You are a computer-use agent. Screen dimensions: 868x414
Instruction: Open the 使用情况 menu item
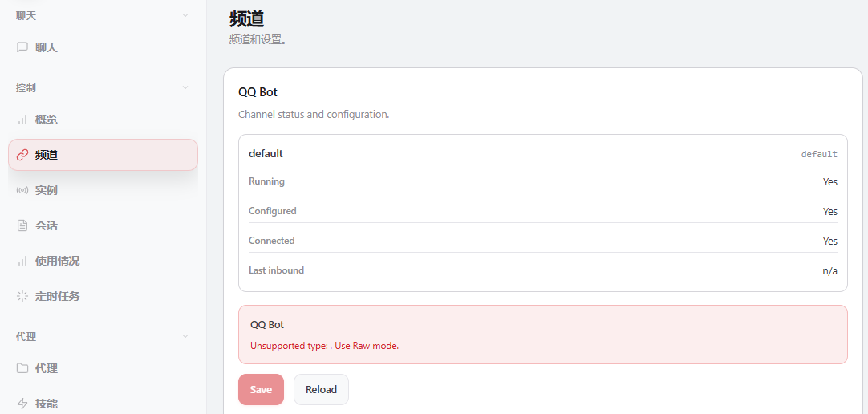(57, 261)
